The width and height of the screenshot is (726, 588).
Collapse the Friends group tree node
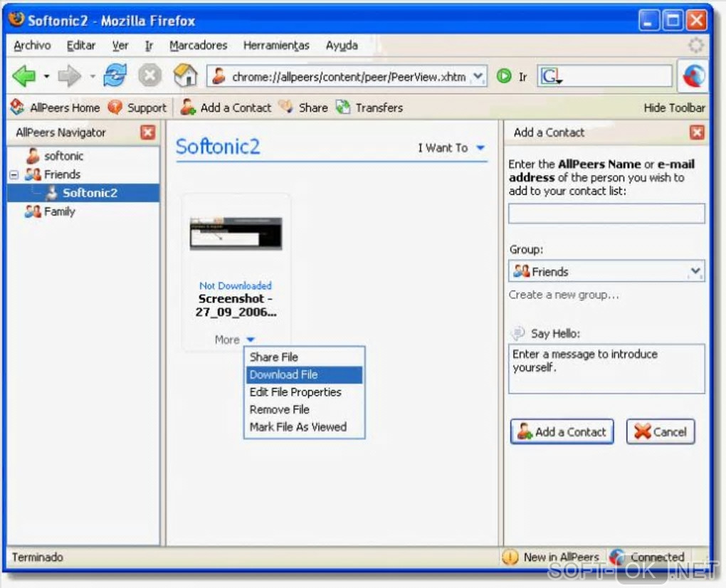point(14,175)
